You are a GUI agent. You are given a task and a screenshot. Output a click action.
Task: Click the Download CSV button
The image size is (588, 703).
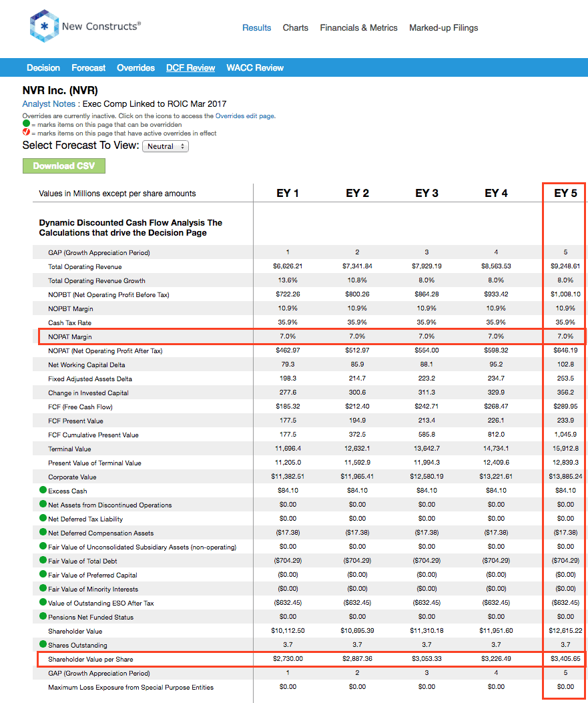pos(64,166)
